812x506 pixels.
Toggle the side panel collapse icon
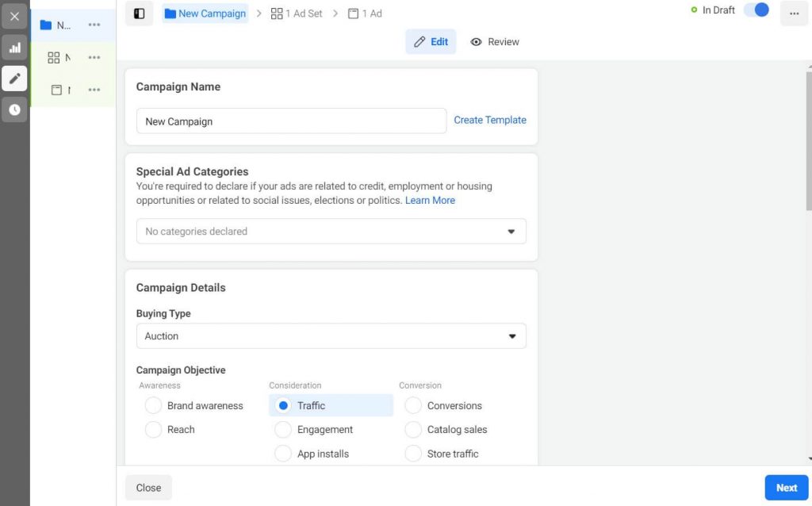pyautogui.click(x=139, y=13)
